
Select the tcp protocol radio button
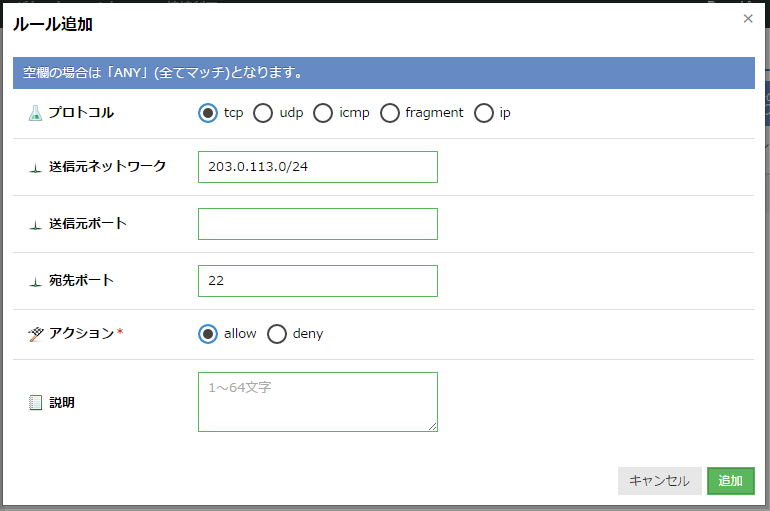tap(208, 113)
